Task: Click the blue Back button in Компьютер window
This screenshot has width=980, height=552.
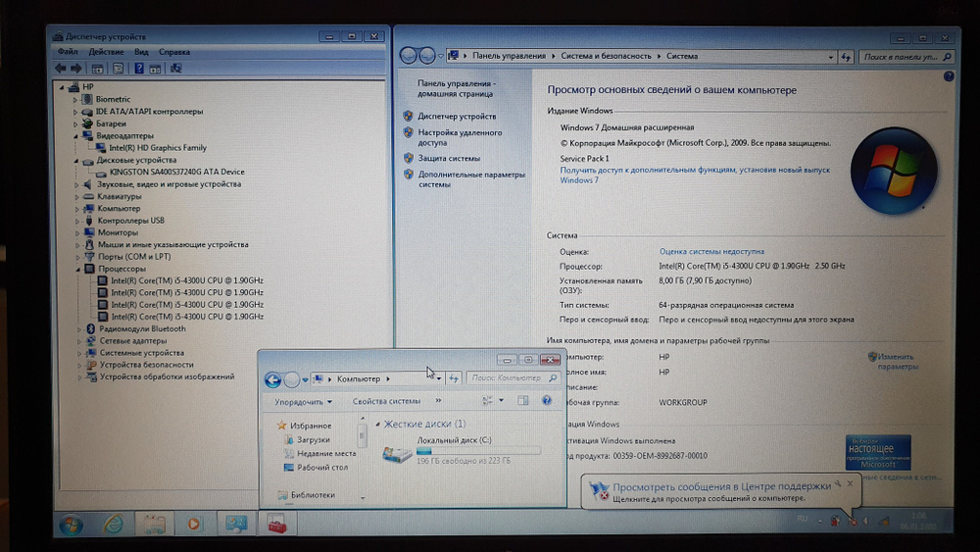Action: pyautogui.click(x=272, y=379)
